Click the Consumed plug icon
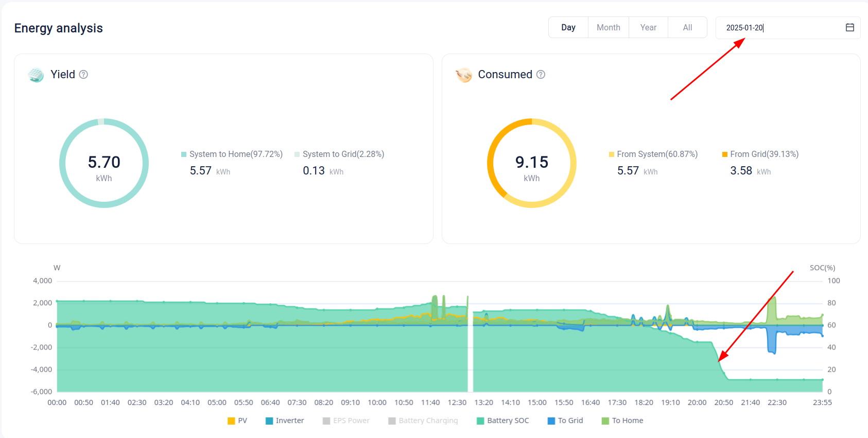The image size is (868, 438). pyautogui.click(x=464, y=75)
